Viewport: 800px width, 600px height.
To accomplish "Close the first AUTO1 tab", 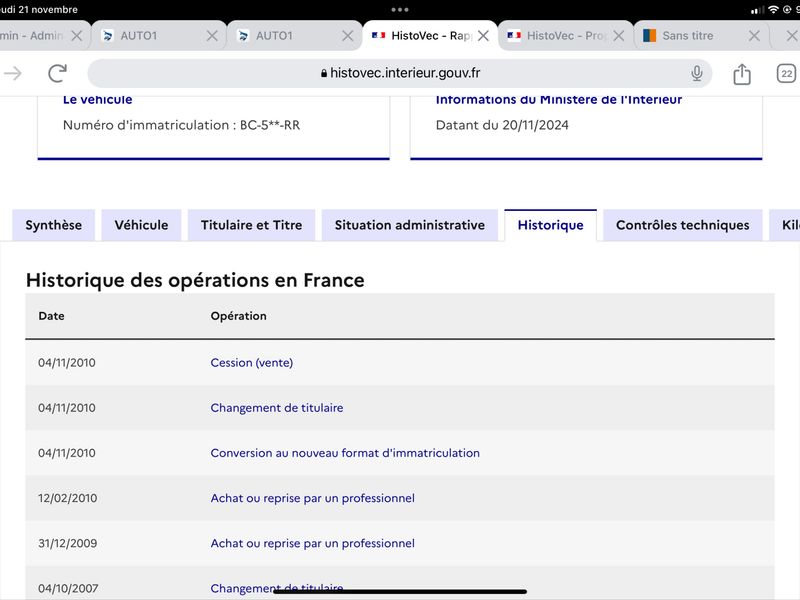I will pyautogui.click(x=212, y=36).
